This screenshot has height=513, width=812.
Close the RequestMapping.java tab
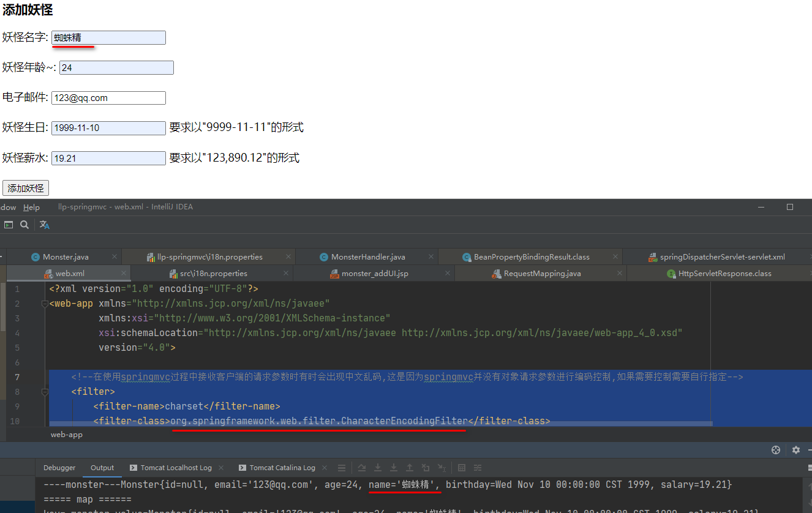pyautogui.click(x=619, y=274)
